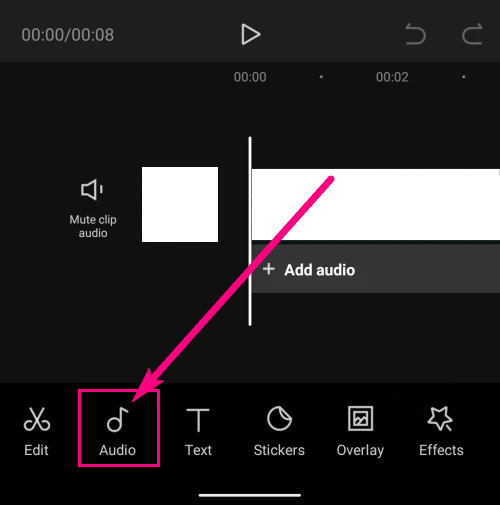500x505 pixels.
Task: Open the Edit scissors tool
Action: point(37,419)
